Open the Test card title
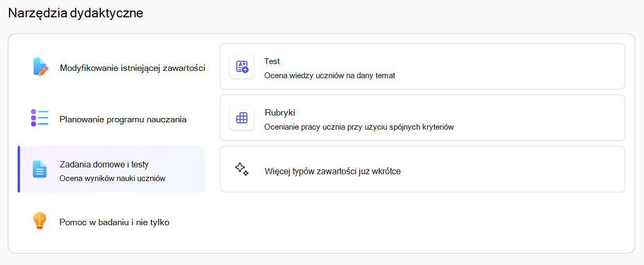The height and width of the screenshot is (265, 644). (272, 61)
